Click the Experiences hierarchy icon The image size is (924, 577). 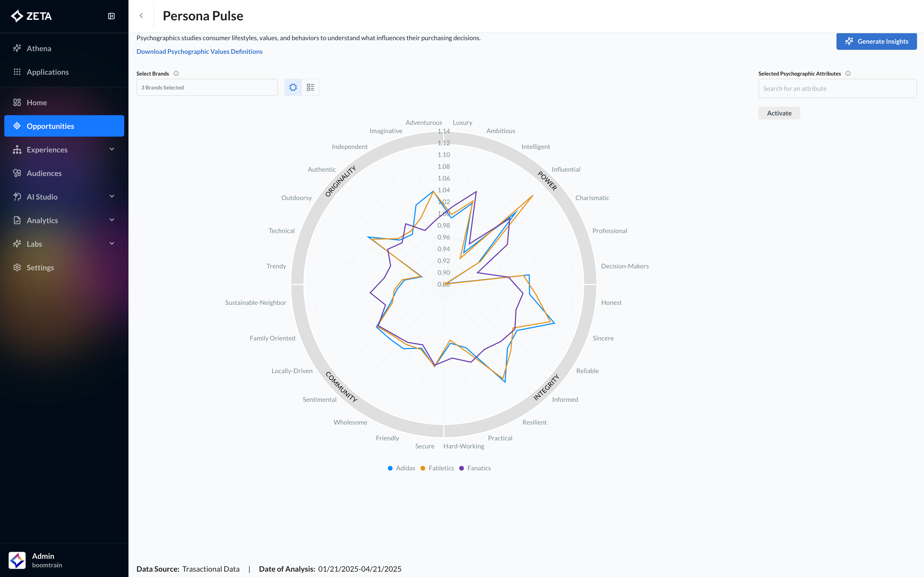[x=17, y=149]
